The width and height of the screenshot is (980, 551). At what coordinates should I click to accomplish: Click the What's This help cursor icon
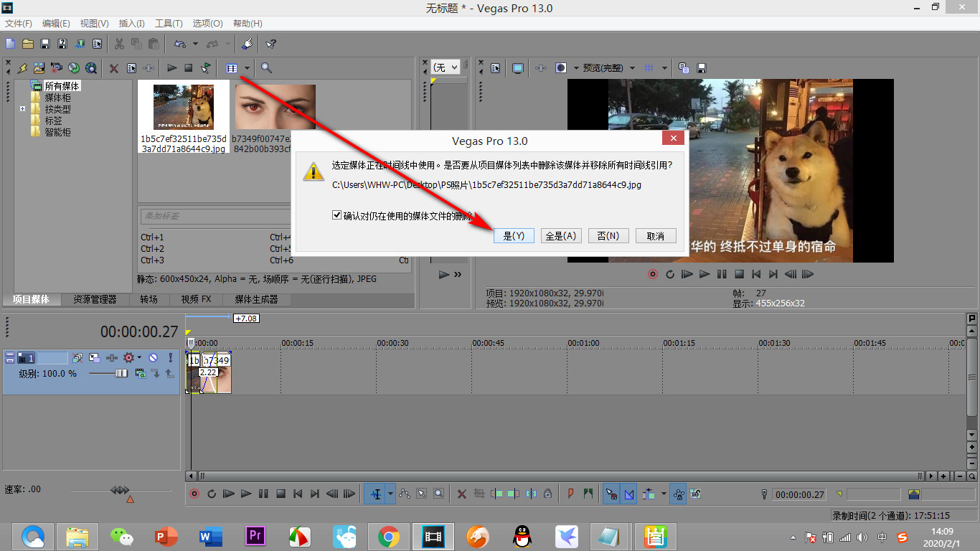pos(270,44)
